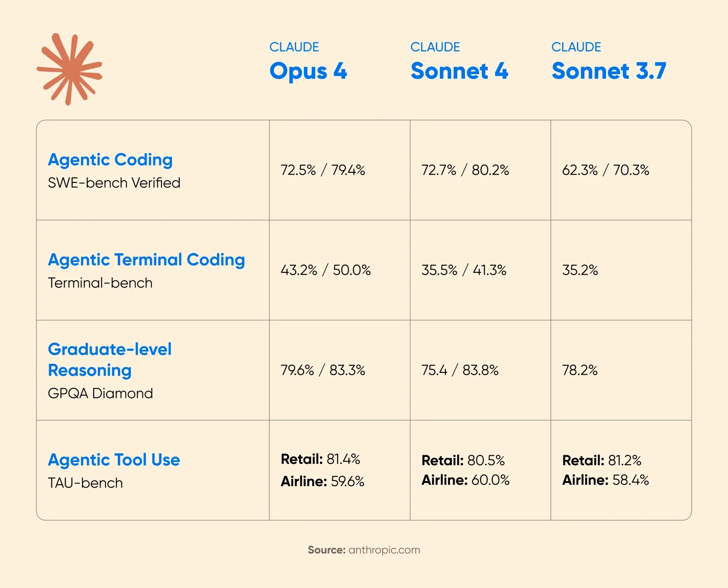The height and width of the screenshot is (588, 728).
Task: Click the Agentic Terminal Coding row title
Action: (146, 260)
